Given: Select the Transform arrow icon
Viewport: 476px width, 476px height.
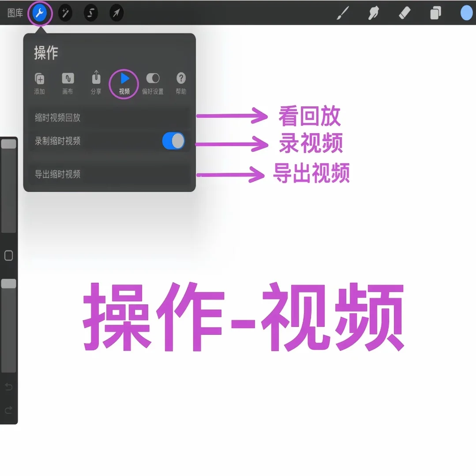Looking at the screenshot, I should click(116, 13).
